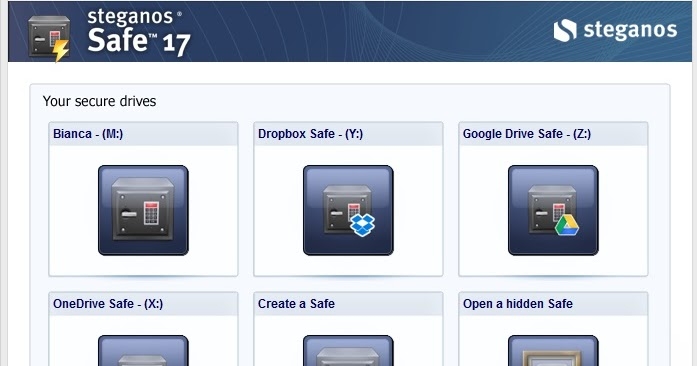The height and width of the screenshot is (366, 697).
Task: Open the Google Drive Safe icon
Action: 553,210
